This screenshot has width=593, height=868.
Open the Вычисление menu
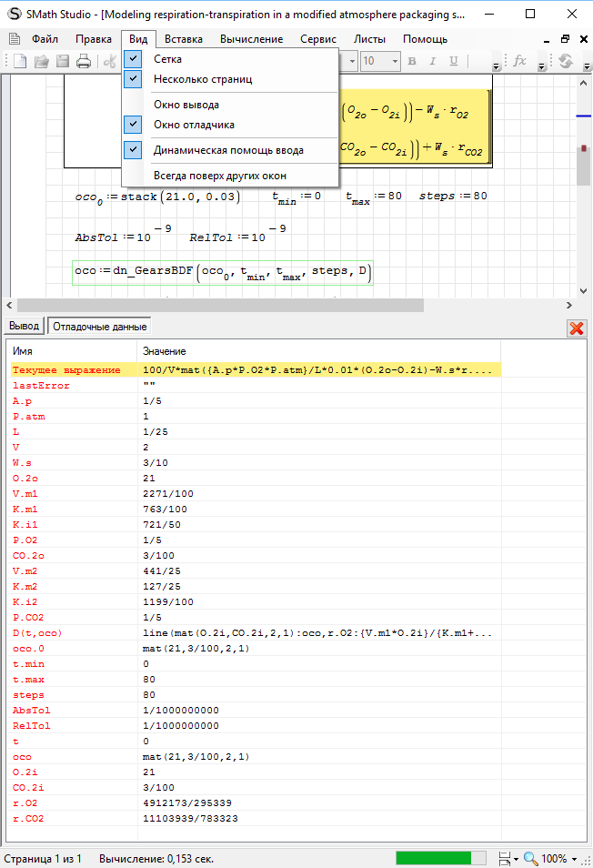point(251,39)
